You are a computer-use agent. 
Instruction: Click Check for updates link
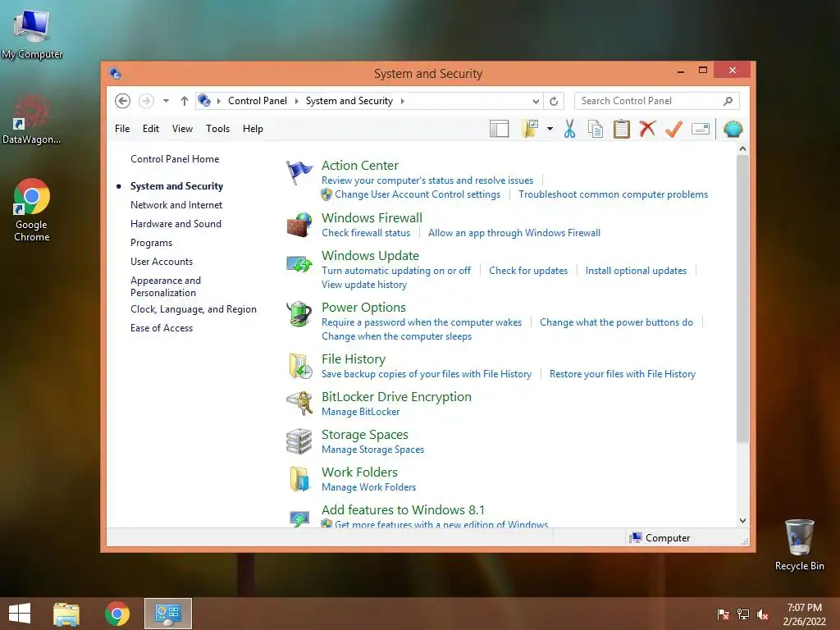coord(528,271)
